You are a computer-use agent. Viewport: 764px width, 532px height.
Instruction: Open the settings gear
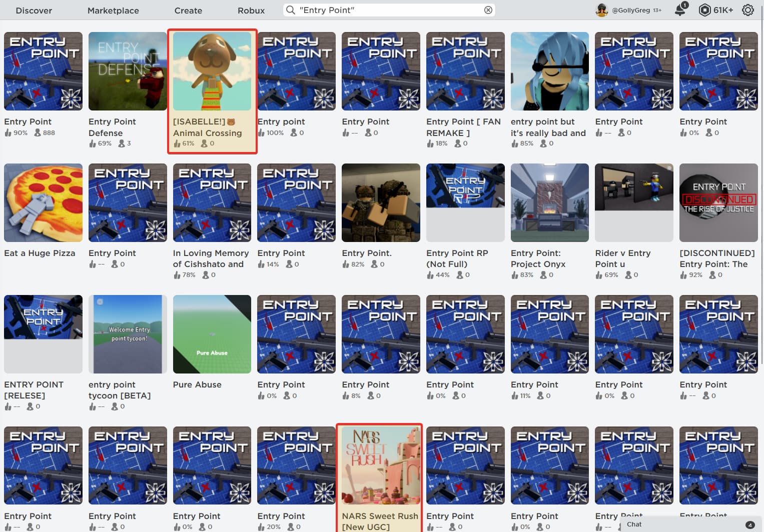click(748, 10)
